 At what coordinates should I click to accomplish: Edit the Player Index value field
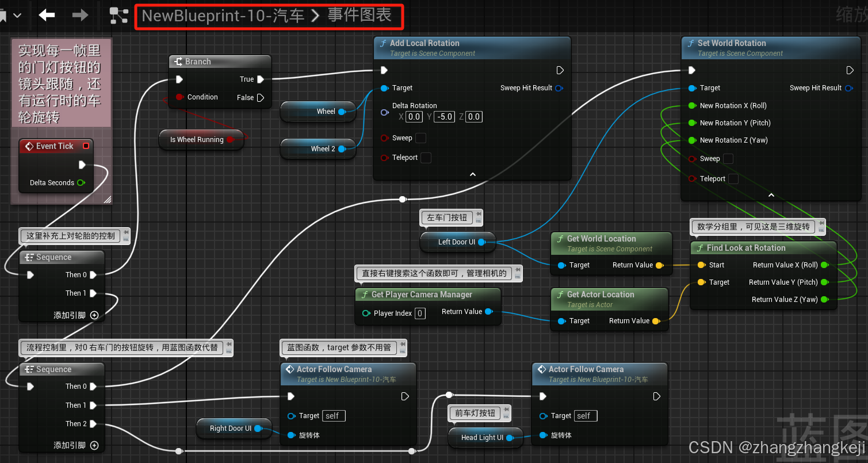(x=420, y=313)
